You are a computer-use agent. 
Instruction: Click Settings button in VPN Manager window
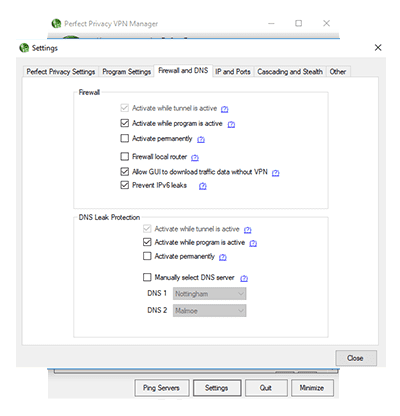tap(217, 388)
